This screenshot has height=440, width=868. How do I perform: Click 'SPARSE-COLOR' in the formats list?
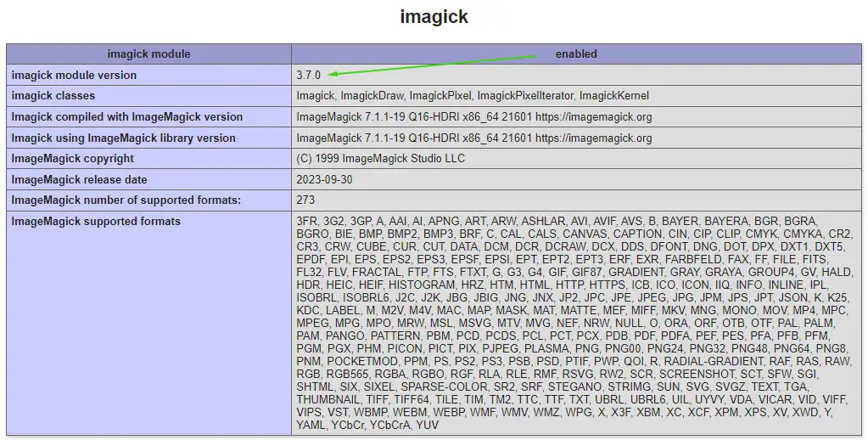pyautogui.click(x=444, y=386)
